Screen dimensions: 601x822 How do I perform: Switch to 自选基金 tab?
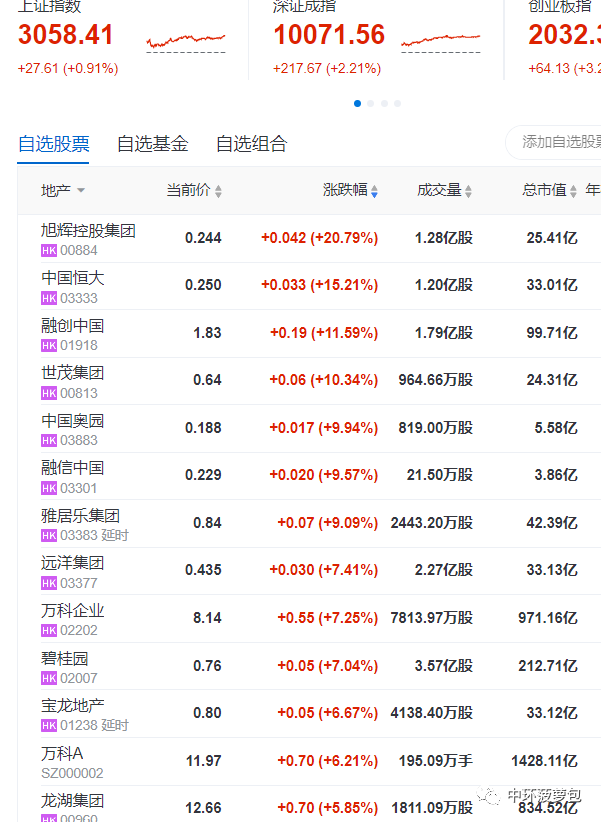[152, 144]
